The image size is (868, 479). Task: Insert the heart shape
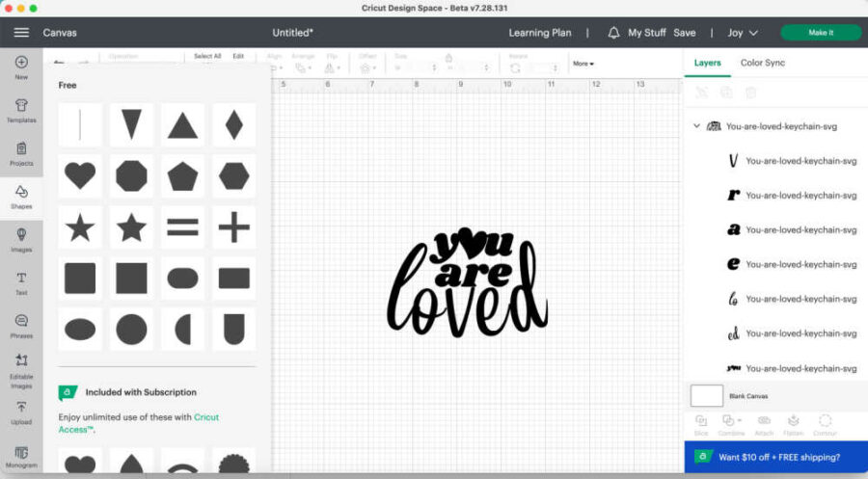(x=80, y=175)
